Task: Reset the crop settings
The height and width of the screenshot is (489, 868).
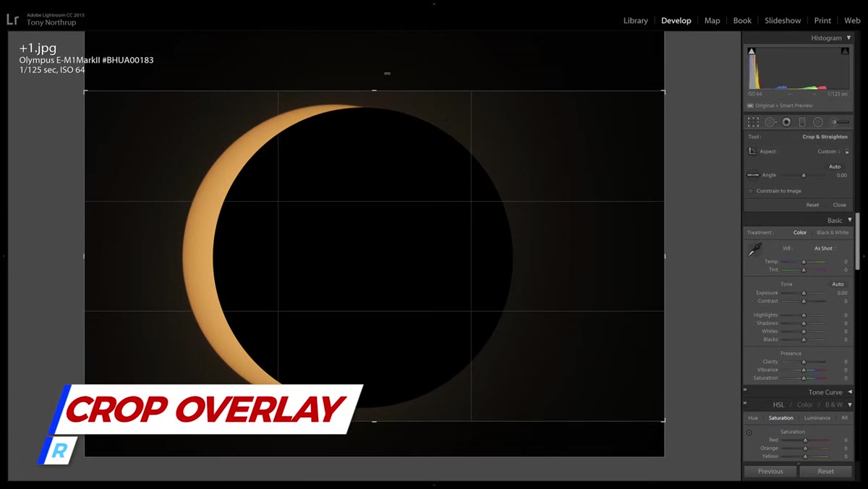Action: click(813, 205)
